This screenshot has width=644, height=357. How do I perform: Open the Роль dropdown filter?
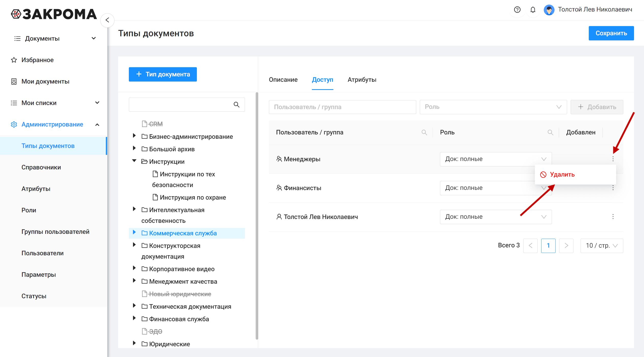pos(493,107)
